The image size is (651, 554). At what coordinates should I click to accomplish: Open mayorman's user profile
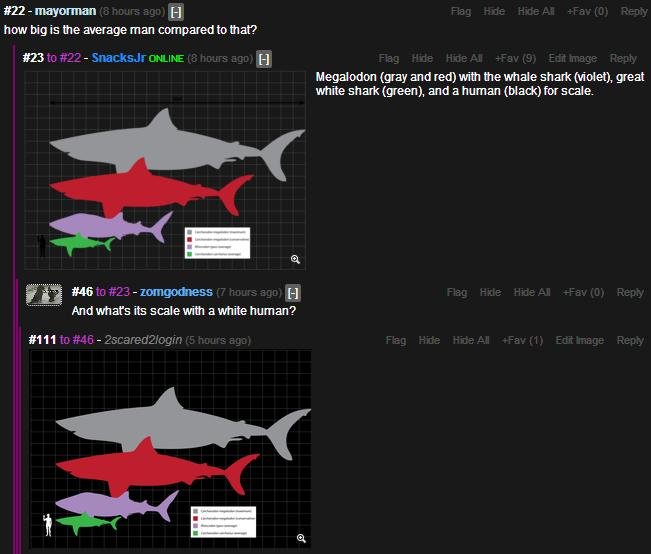click(x=65, y=12)
